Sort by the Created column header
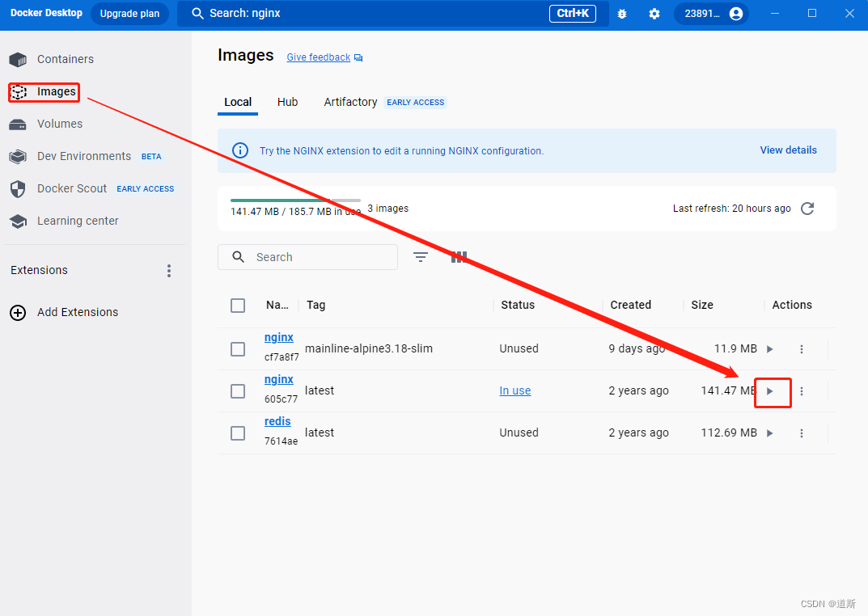 (x=630, y=306)
